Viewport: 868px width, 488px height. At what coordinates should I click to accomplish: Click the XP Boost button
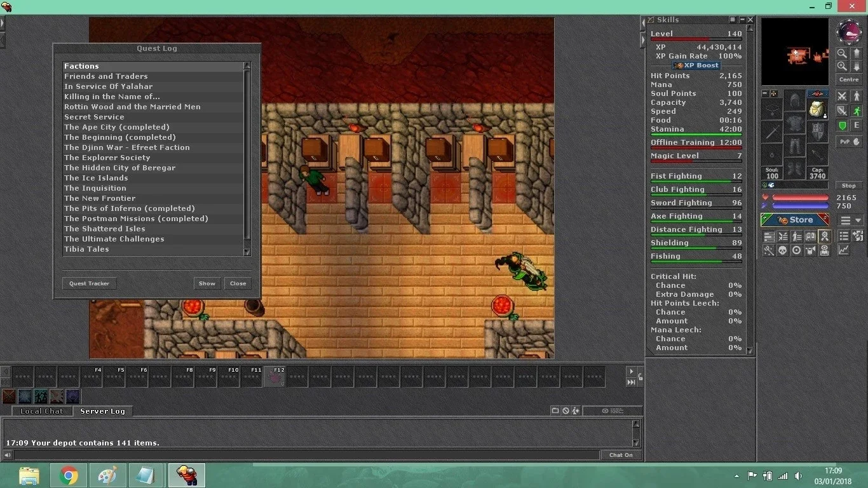pos(696,65)
